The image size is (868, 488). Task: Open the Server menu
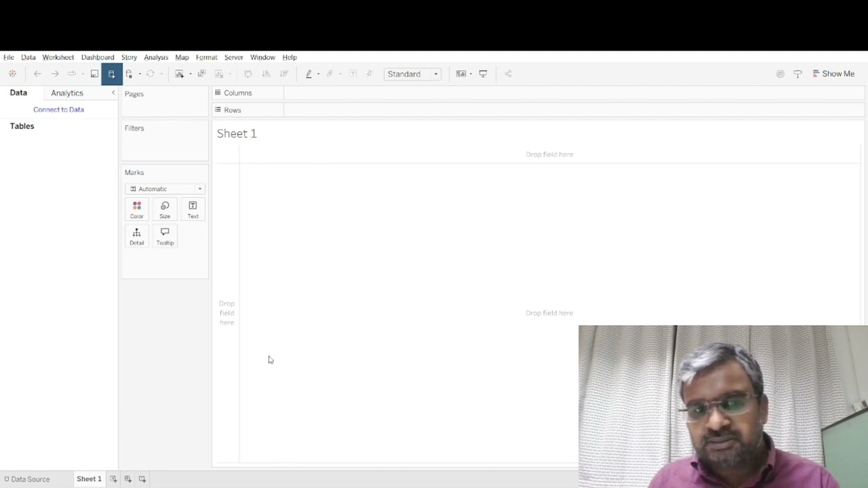tap(234, 58)
